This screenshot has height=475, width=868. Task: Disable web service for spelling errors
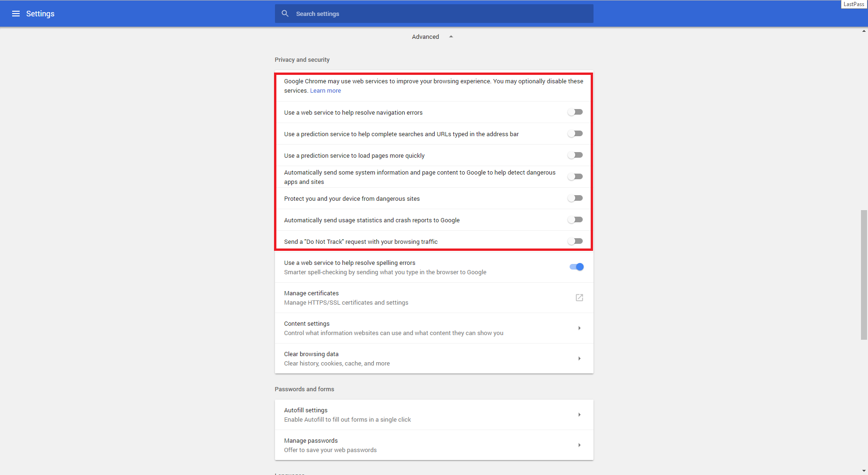click(577, 267)
